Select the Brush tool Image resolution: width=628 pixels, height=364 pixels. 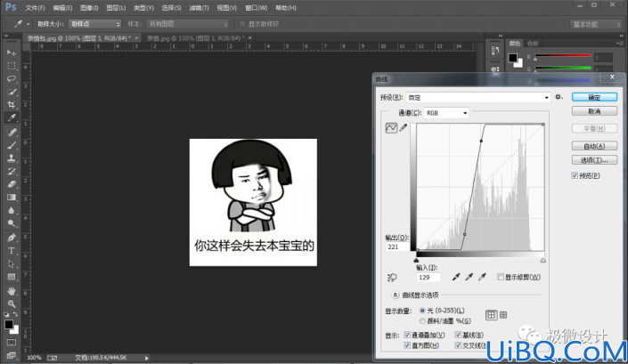12,145
